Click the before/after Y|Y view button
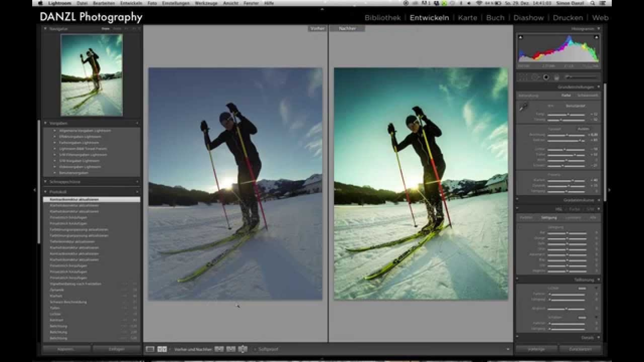Image resolution: width=644 pixels, height=362 pixels. [x=162, y=348]
